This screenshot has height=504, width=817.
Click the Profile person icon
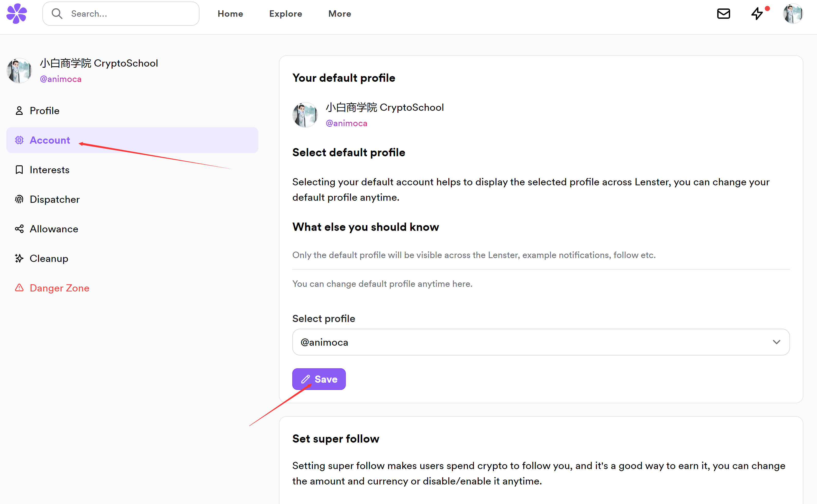click(19, 111)
